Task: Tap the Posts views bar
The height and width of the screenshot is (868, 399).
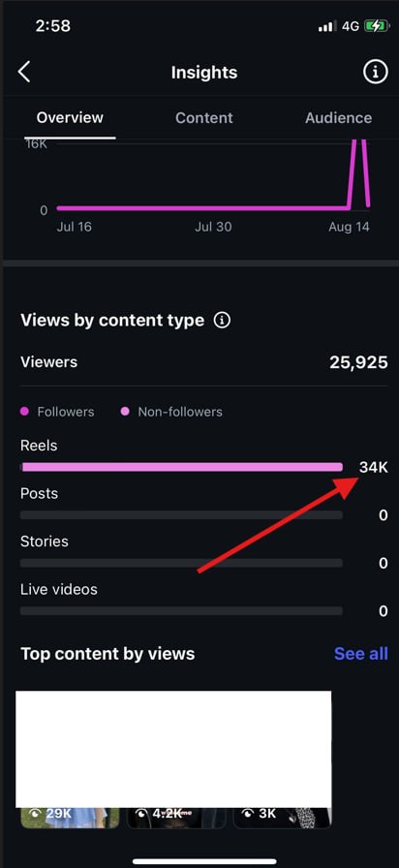Action: click(x=181, y=515)
